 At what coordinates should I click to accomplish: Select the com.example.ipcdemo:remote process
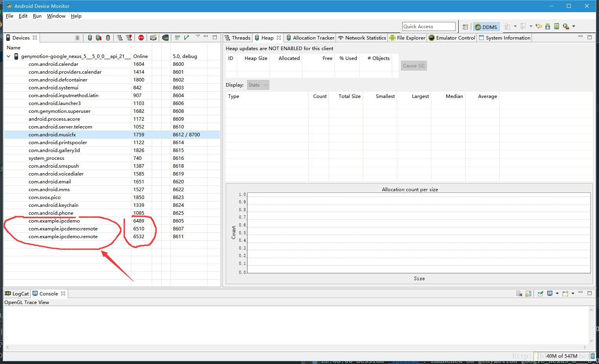pyautogui.click(x=63, y=229)
